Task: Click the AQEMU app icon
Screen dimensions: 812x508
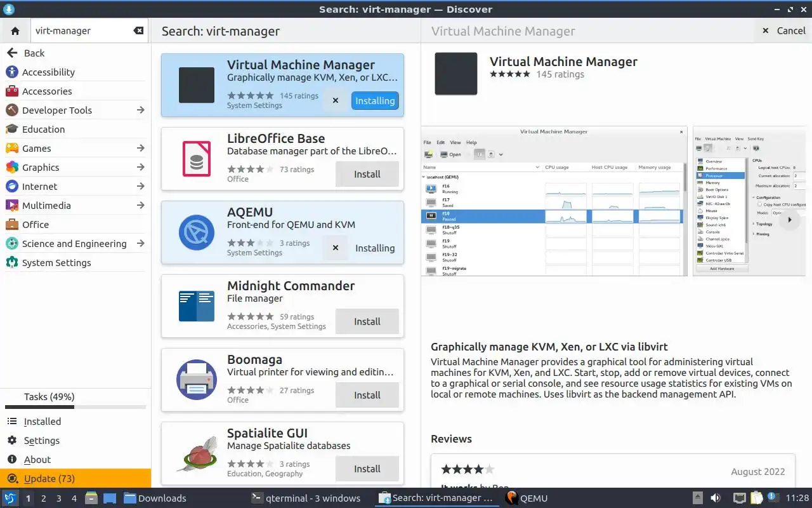Action: (x=197, y=232)
